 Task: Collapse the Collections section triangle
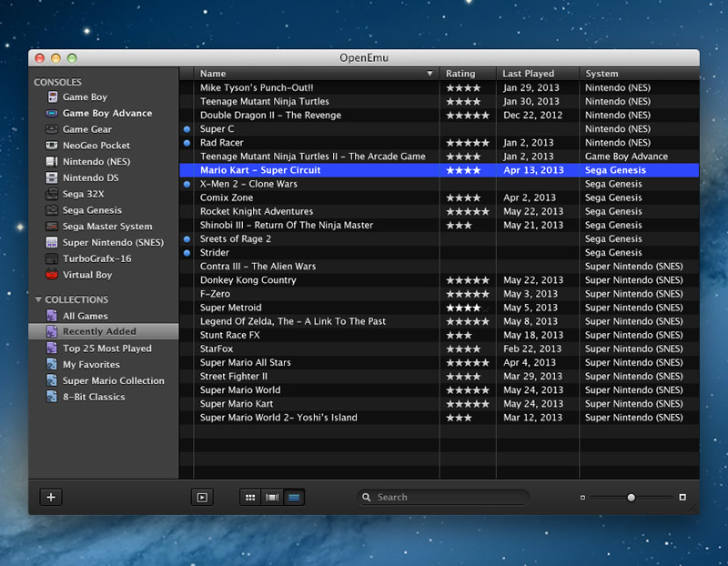click(x=38, y=299)
